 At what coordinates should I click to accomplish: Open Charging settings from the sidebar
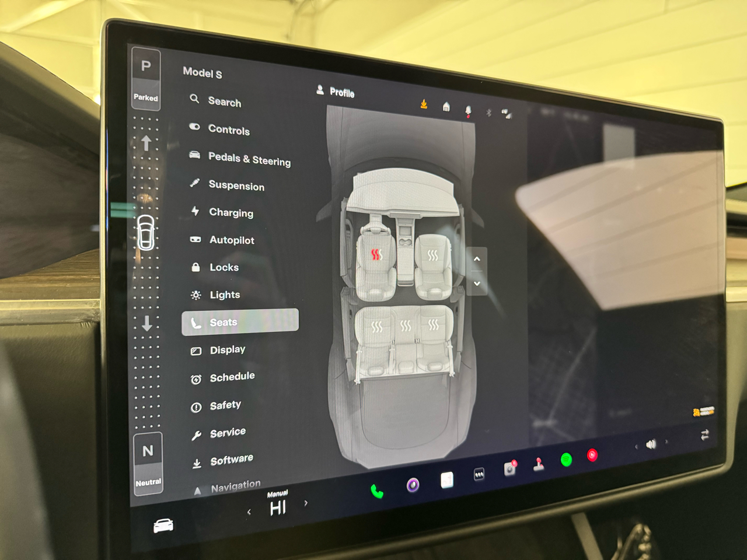232,213
